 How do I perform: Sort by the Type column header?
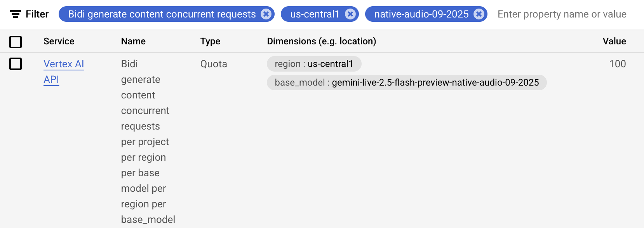(210, 41)
